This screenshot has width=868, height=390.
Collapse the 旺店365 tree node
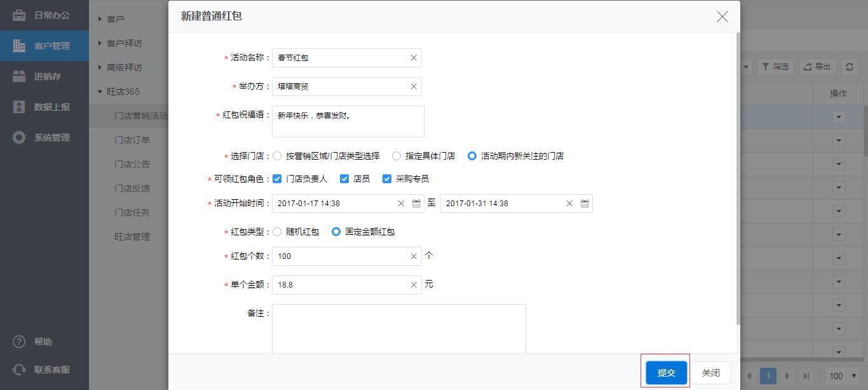[x=100, y=92]
